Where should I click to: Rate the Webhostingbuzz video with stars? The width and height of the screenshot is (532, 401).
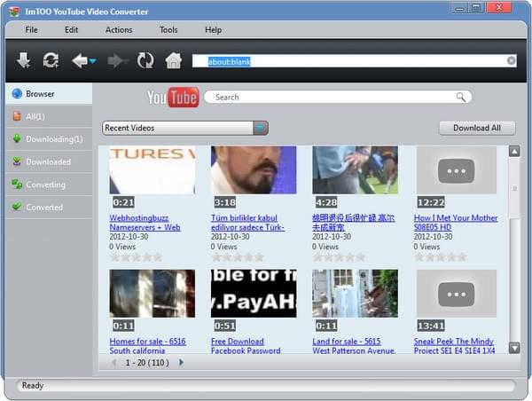136,257
